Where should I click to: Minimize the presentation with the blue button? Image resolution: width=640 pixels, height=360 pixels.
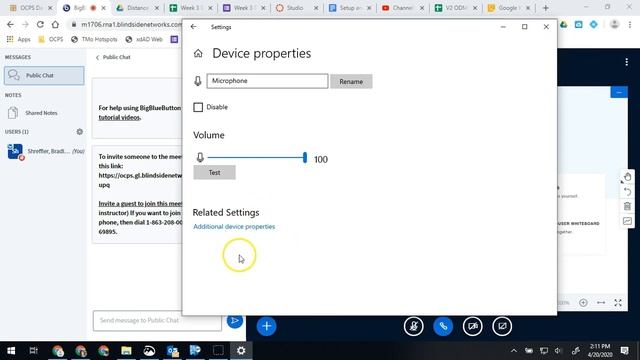pos(619,92)
